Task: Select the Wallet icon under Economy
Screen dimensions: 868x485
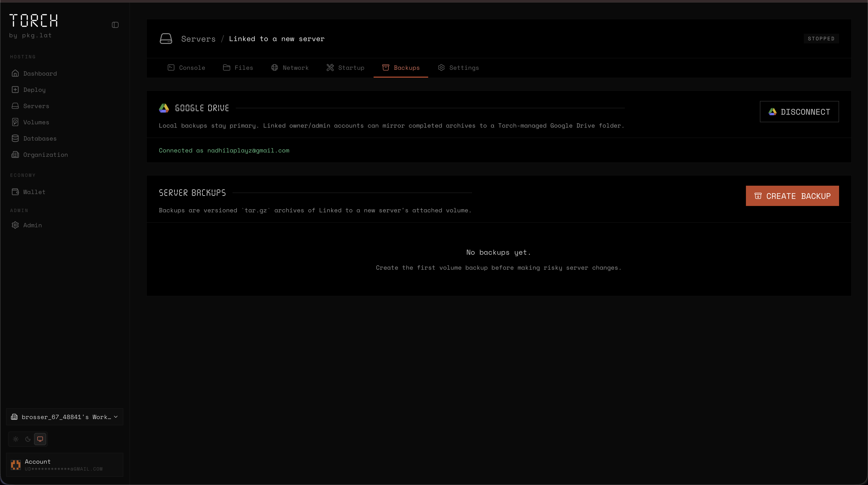Action: click(15, 192)
